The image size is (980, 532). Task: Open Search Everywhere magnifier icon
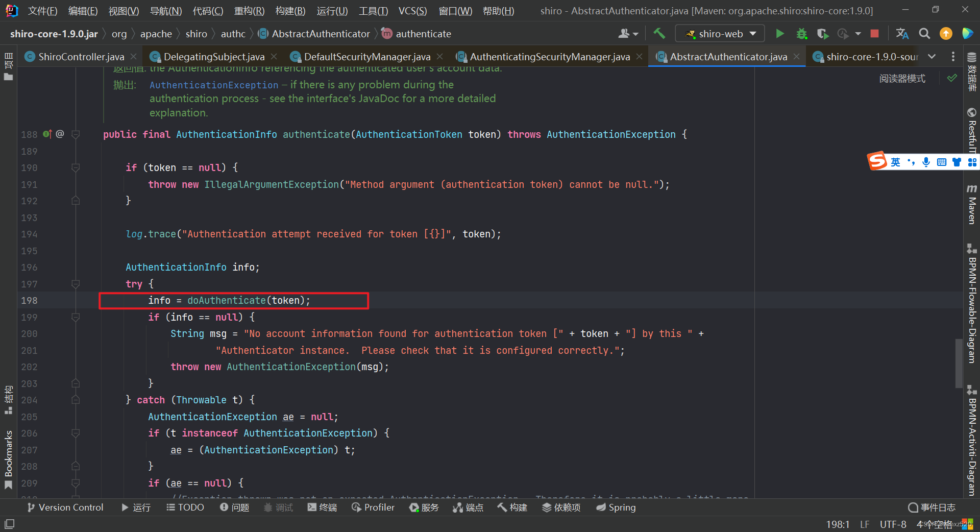coord(924,34)
